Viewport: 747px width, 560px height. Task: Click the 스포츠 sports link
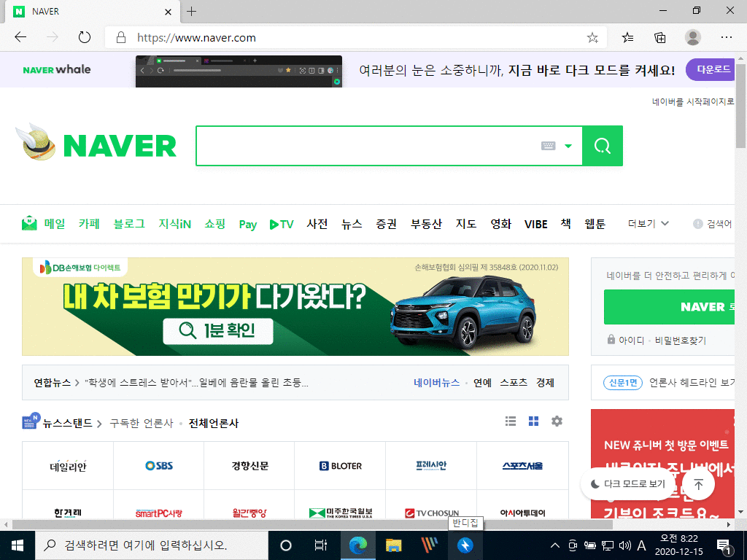click(514, 383)
